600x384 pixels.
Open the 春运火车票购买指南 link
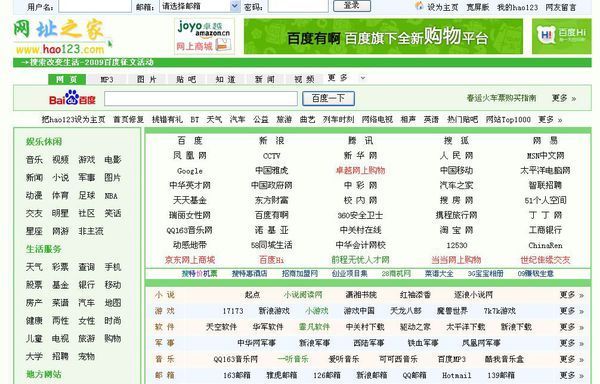tap(501, 98)
